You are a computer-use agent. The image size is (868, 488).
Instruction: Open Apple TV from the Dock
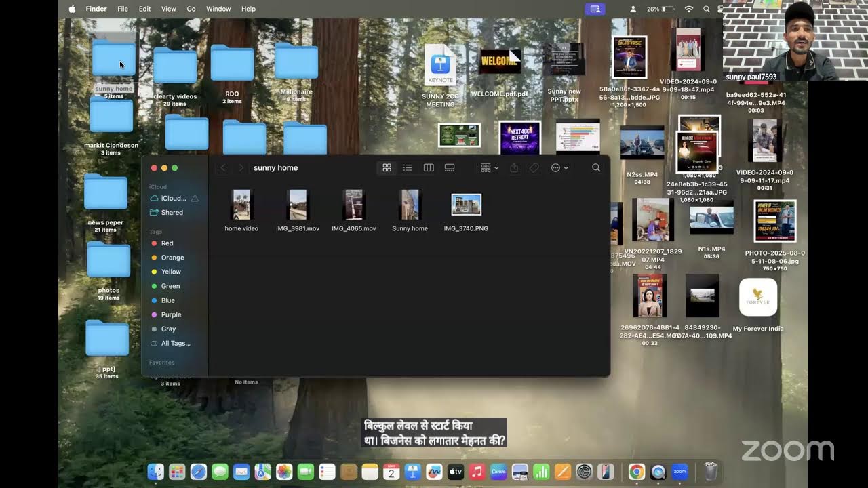pos(456,472)
